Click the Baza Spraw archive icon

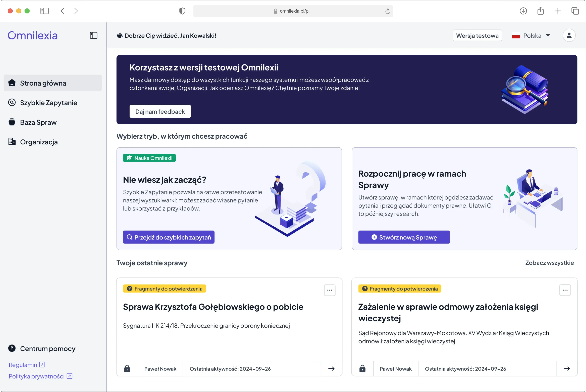pos(12,122)
